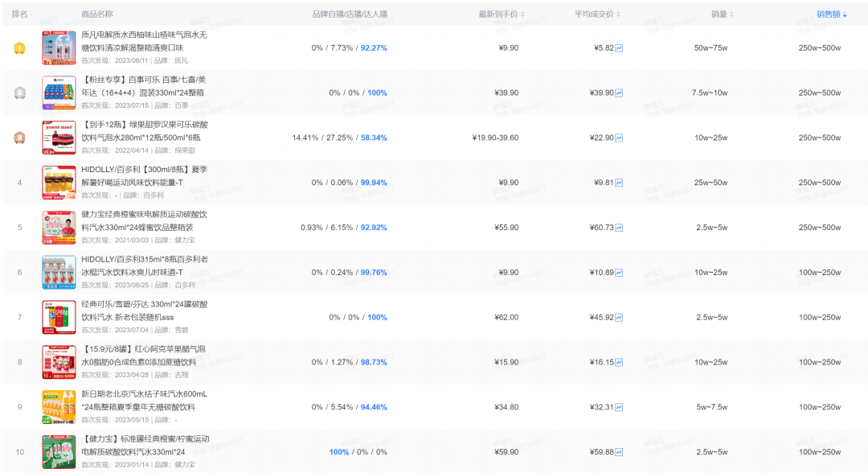Open the HIDOLLY/百多利【300ml/8瓶】 product title
Viewport: 868px width, 473px height.
point(145,176)
